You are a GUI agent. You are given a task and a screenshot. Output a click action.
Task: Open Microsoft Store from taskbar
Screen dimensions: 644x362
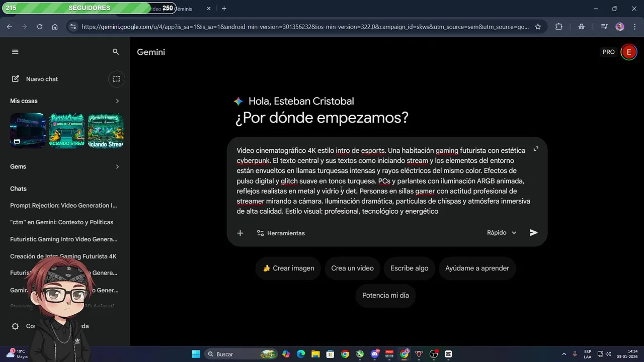coord(330,354)
